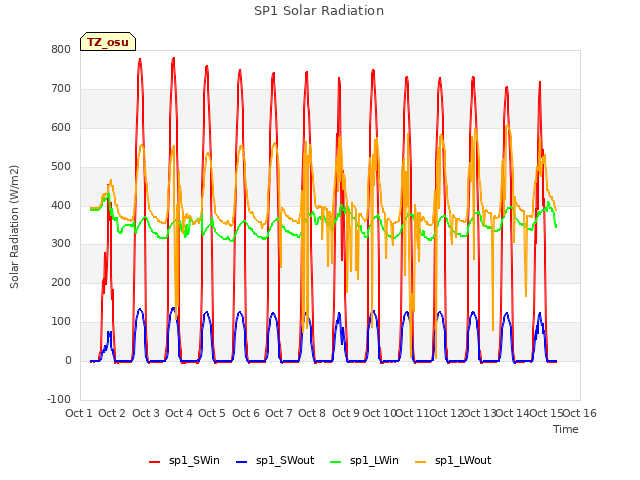Click the 300 y-axis tick label
The image size is (640, 480).
click(x=61, y=244)
